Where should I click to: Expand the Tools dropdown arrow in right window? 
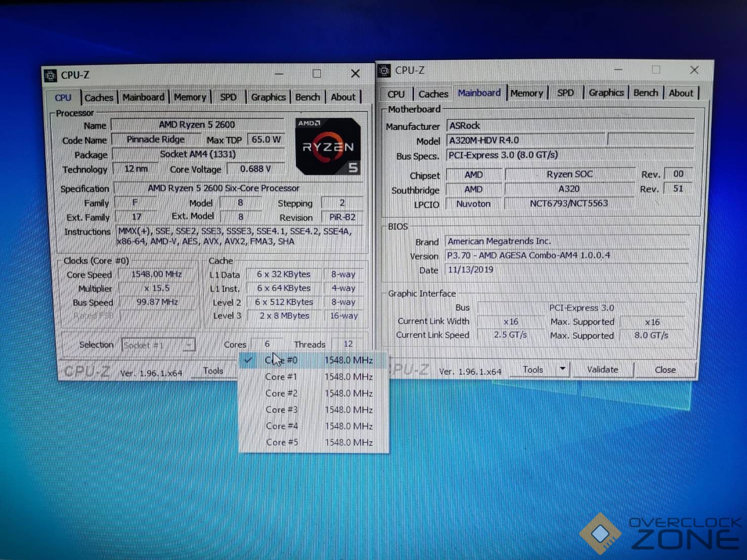coord(562,369)
